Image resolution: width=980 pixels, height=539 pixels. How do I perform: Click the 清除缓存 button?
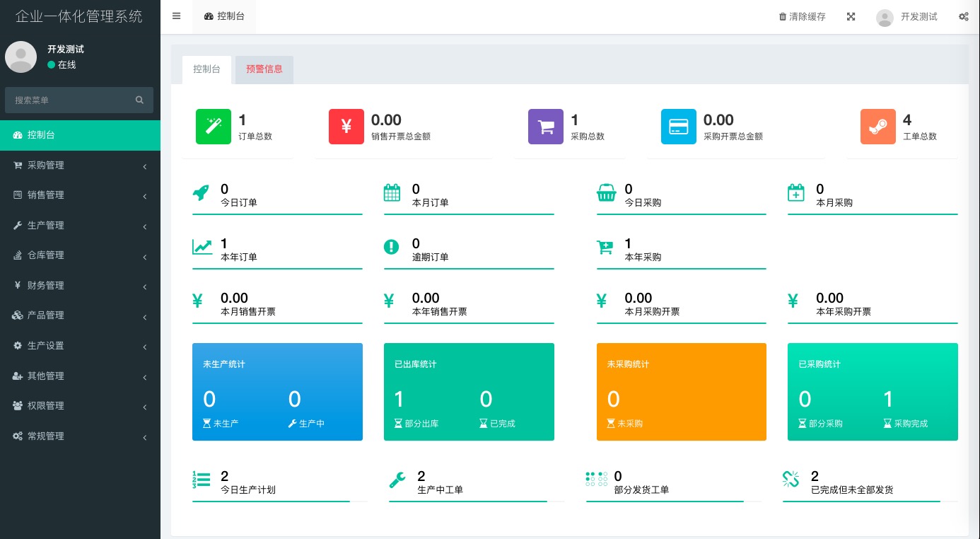802,17
